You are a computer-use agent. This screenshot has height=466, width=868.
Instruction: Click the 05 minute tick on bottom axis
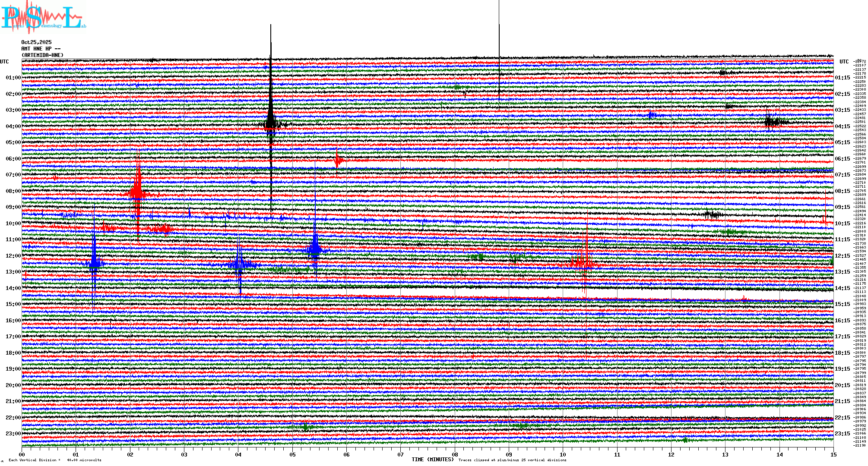(292, 455)
